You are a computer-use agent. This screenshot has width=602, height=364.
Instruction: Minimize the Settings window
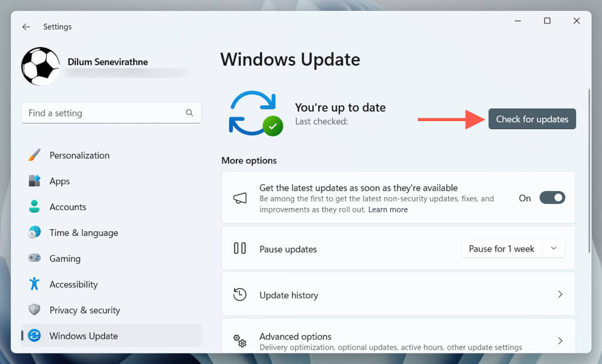click(518, 21)
